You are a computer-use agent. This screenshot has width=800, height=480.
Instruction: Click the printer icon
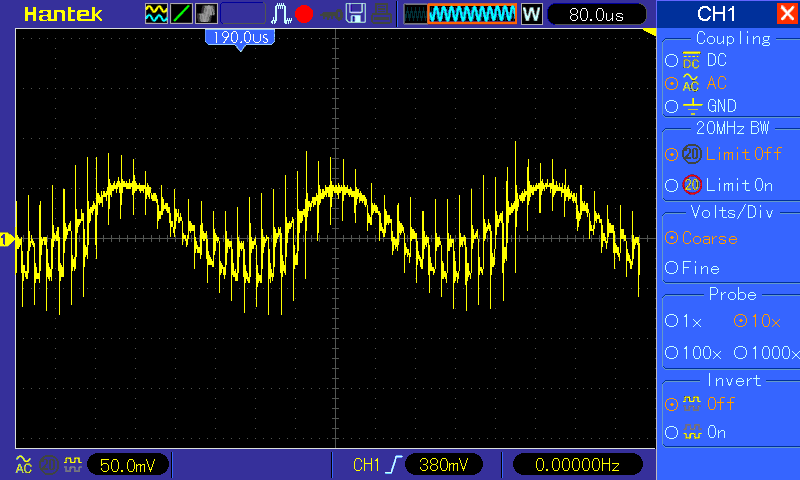382,14
